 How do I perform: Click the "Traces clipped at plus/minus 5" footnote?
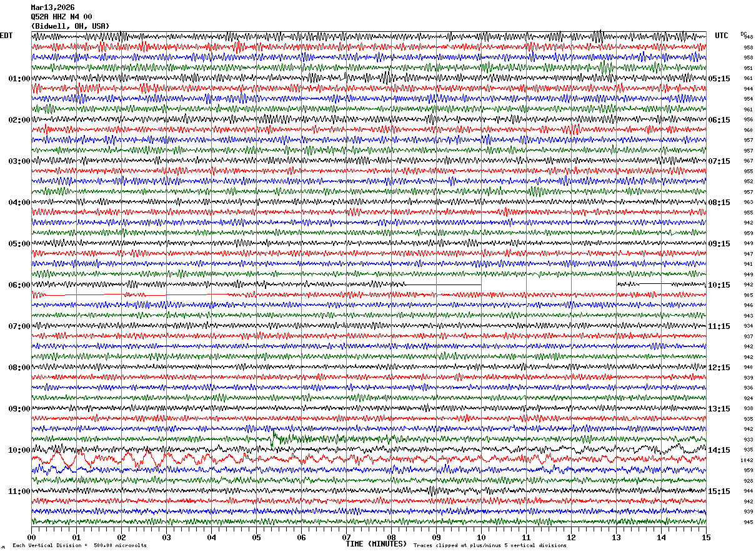coord(490,546)
